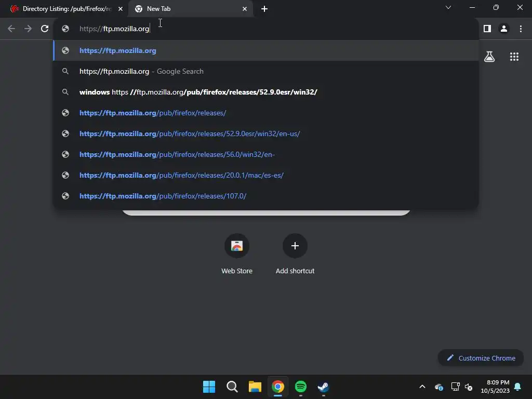Screen dimensions: 532x399
Task: Click the muted volume tray icon
Action: click(469, 387)
